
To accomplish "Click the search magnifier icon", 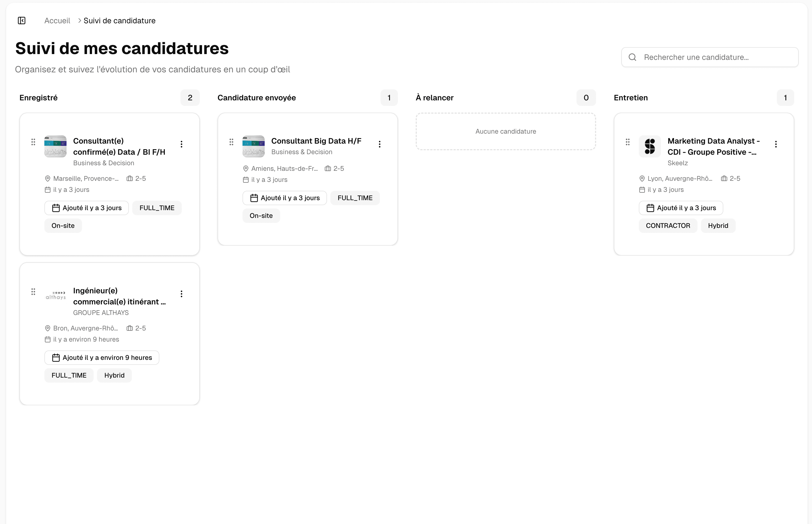I will (632, 57).
